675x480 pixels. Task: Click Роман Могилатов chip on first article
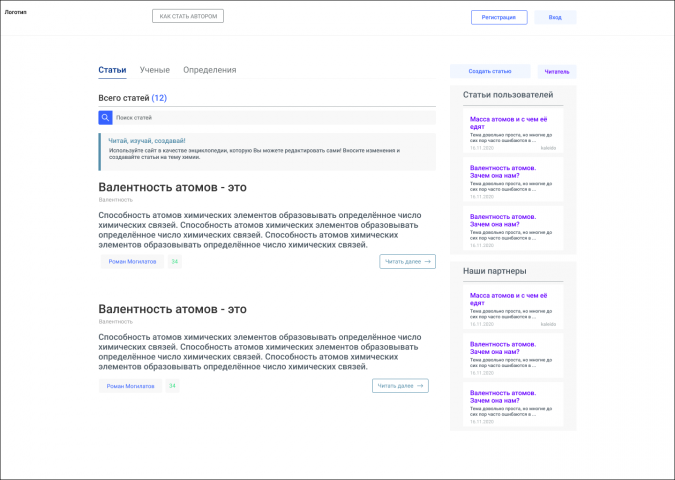tap(132, 261)
